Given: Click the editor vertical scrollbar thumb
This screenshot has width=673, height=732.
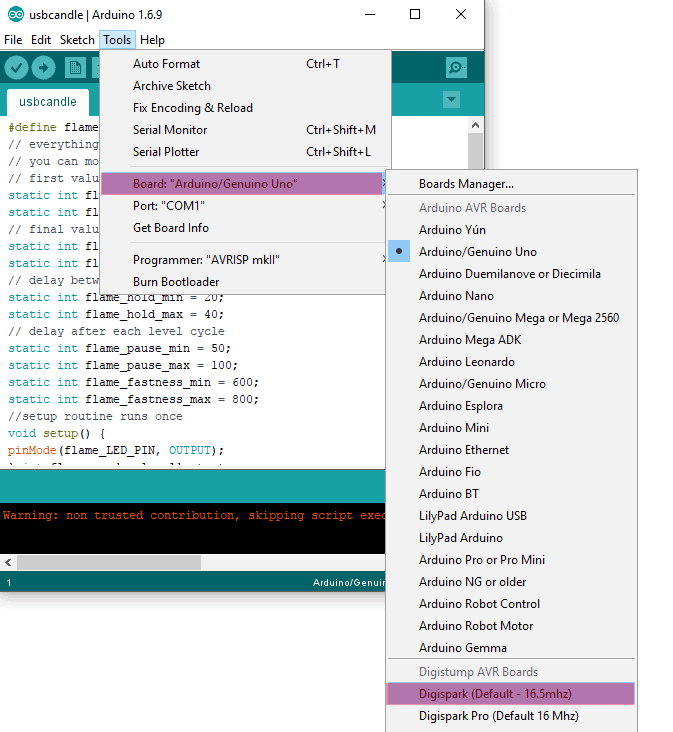Looking at the screenshot, I should pos(475,151).
